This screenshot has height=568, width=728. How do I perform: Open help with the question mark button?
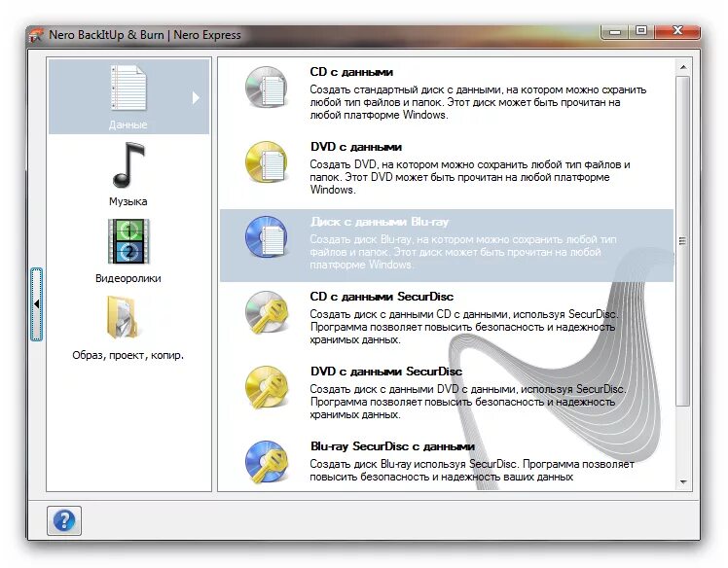[x=64, y=520]
